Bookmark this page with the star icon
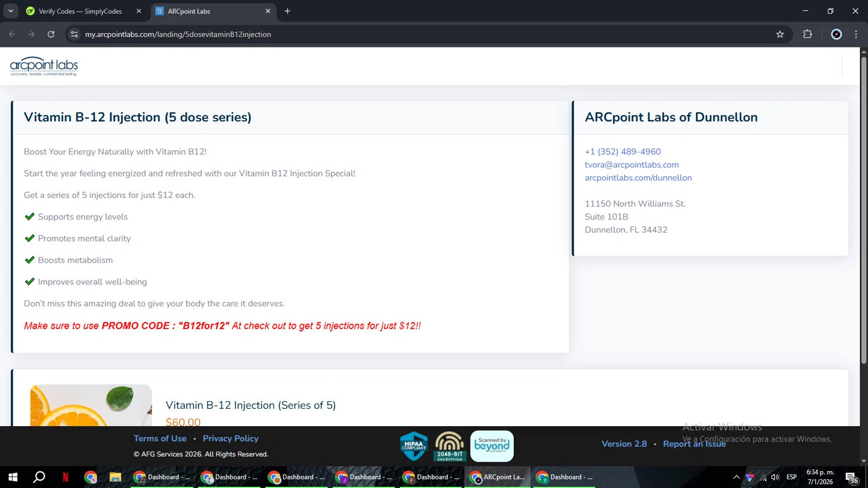This screenshot has height=488, width=868. (x=780, y=34)
